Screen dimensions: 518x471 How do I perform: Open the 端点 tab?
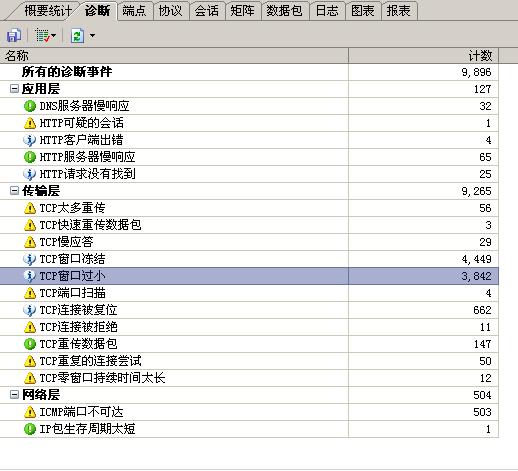[134, 11]
